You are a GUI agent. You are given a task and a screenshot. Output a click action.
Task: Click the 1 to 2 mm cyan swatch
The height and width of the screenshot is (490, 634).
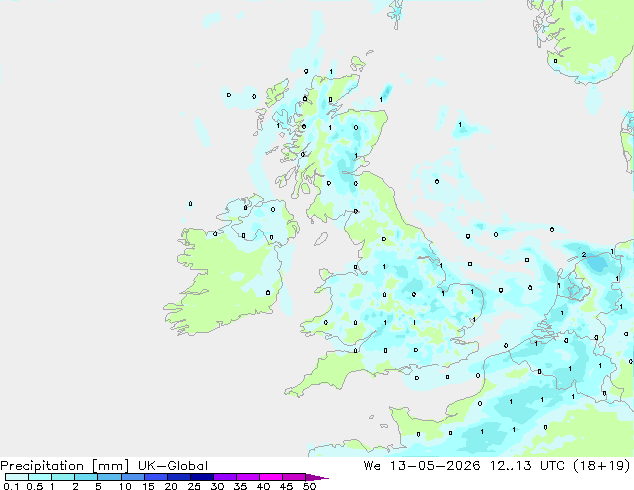click(x=63, y=477)
